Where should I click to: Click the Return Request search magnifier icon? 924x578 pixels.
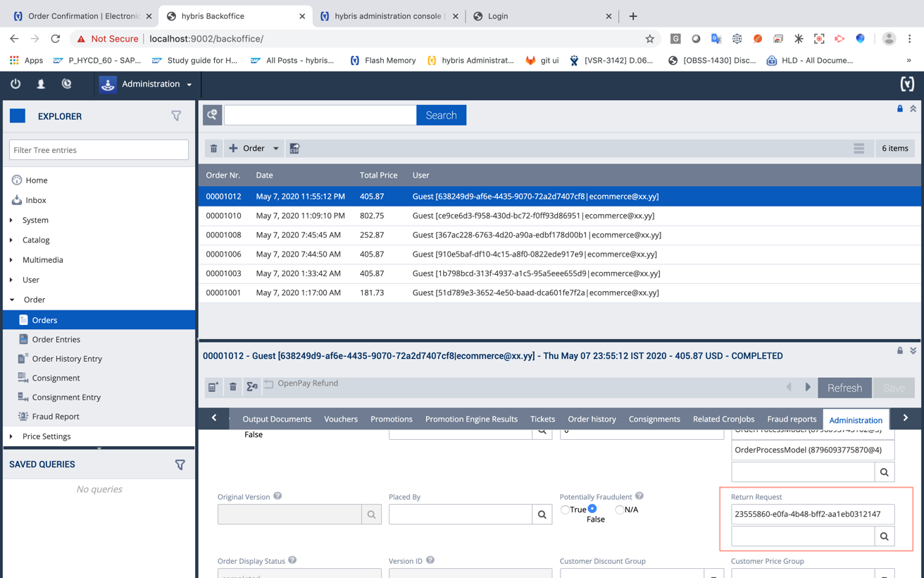[x=884, y=536]
